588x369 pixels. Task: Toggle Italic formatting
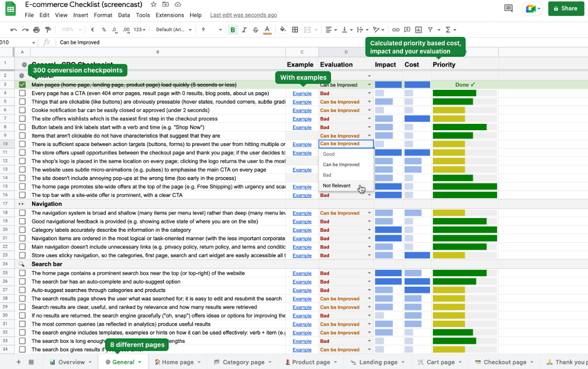coord(244,30)
